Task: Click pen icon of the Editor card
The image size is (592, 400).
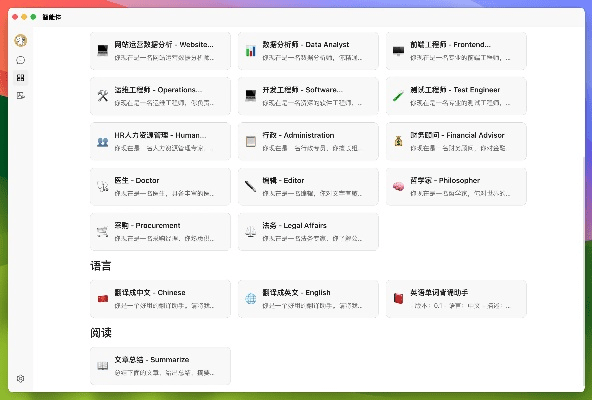Action: click(x=251, y=187)
